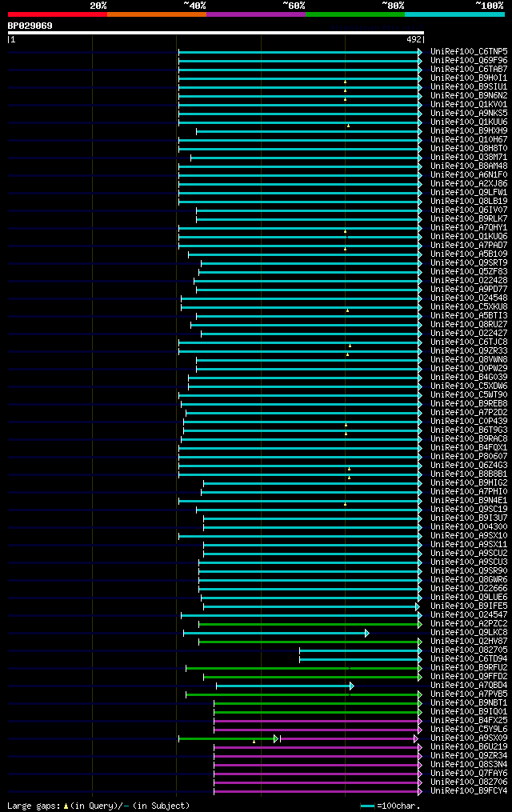Screen dimensions: 512x812
Task: Click the yellow gap marker on the UniRef100_B9HOI1 bar
Action: (346, 82)
